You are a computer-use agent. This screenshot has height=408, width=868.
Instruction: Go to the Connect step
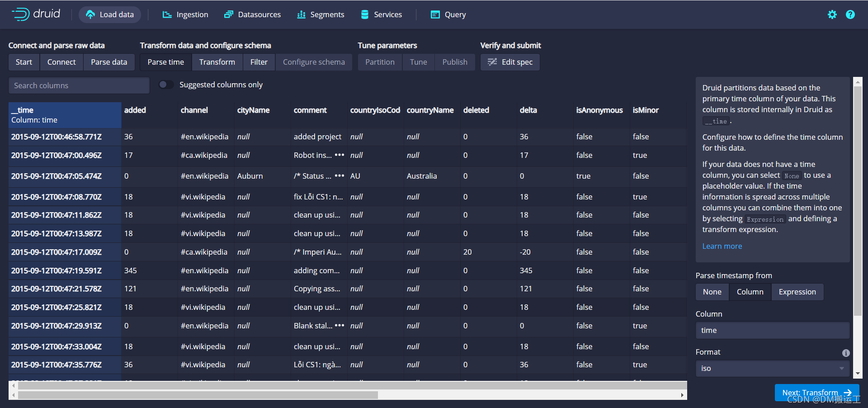(61, 62)
